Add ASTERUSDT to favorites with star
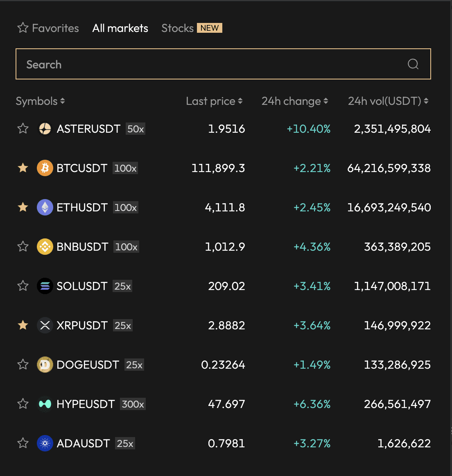The height and width of the screenshot is (476, 452). [23, 129]
